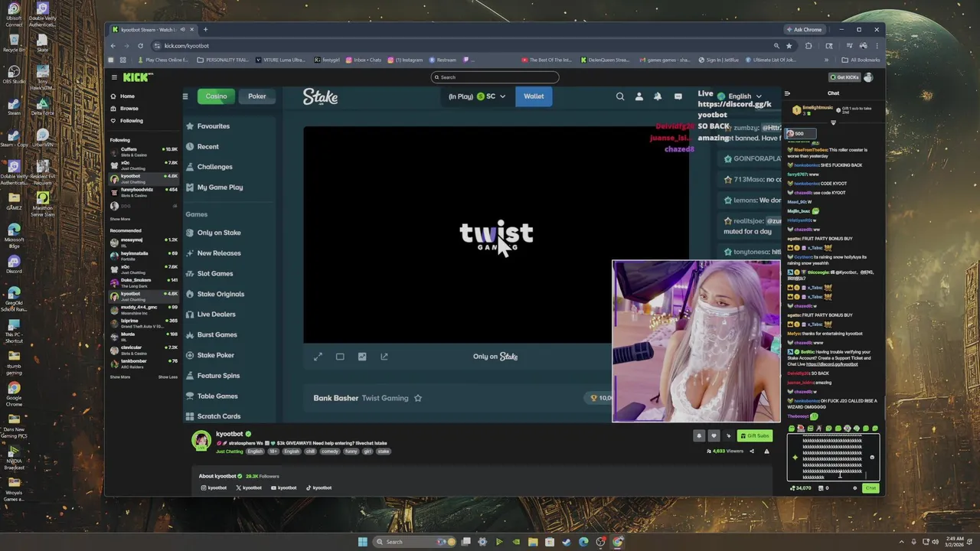
Task: Open Challenges in the Stake sidebar
Action: point(210,167)
